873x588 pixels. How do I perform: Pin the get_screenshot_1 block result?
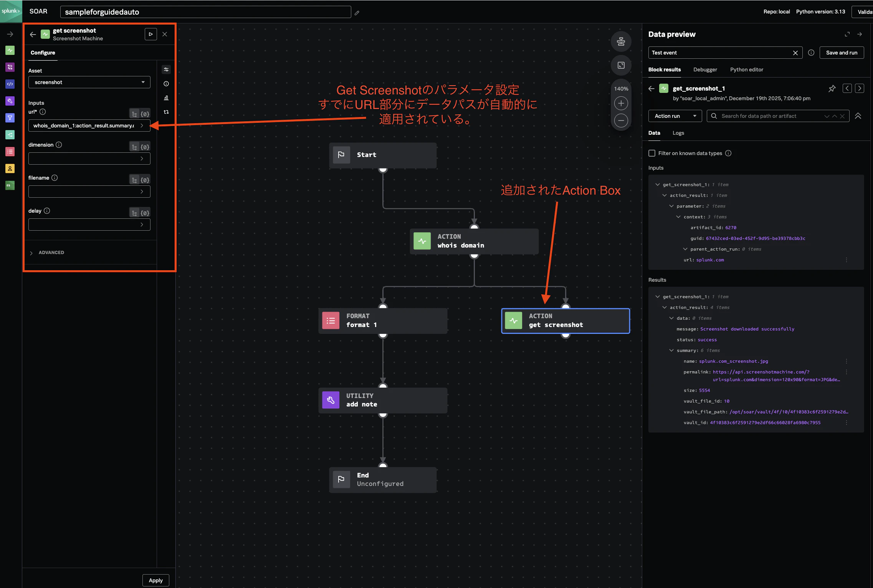(x=832, y=89)
